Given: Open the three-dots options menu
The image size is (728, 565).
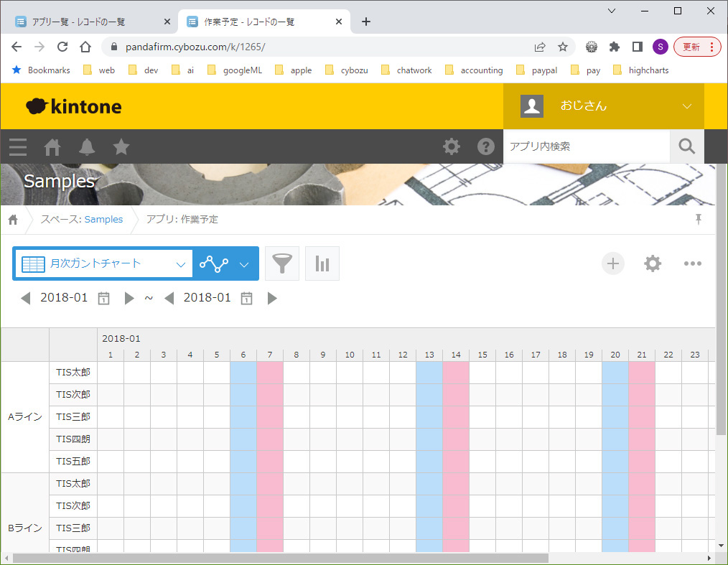Looking at the screenshot, I should click(x=692, y=263).
